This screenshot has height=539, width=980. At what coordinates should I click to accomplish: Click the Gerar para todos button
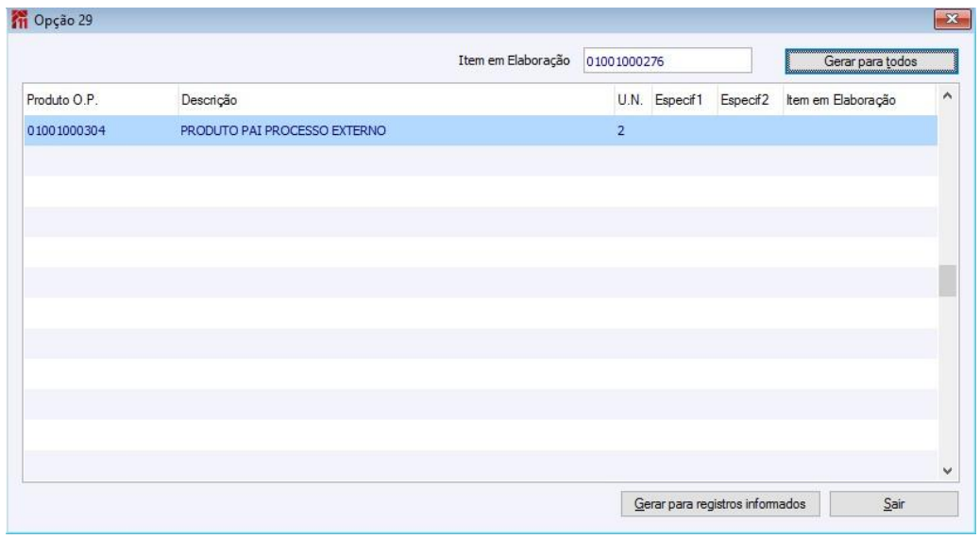coord(871,61)
